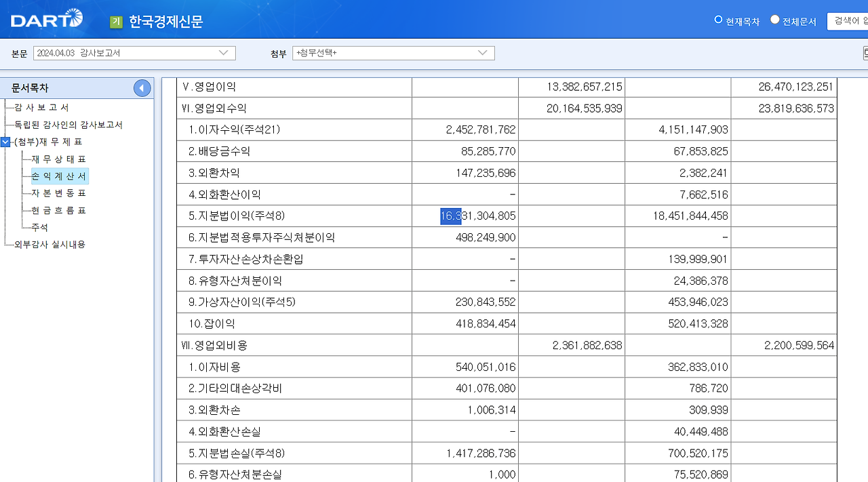868x482 pixels.
Task: Click value 40,449,488
Action: click(x=701, y=432)
